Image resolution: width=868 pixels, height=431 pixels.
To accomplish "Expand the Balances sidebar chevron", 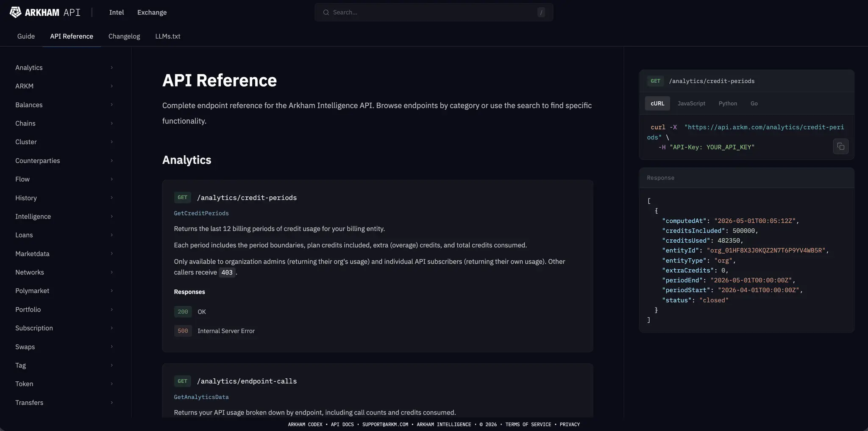I will click(111, 105).
